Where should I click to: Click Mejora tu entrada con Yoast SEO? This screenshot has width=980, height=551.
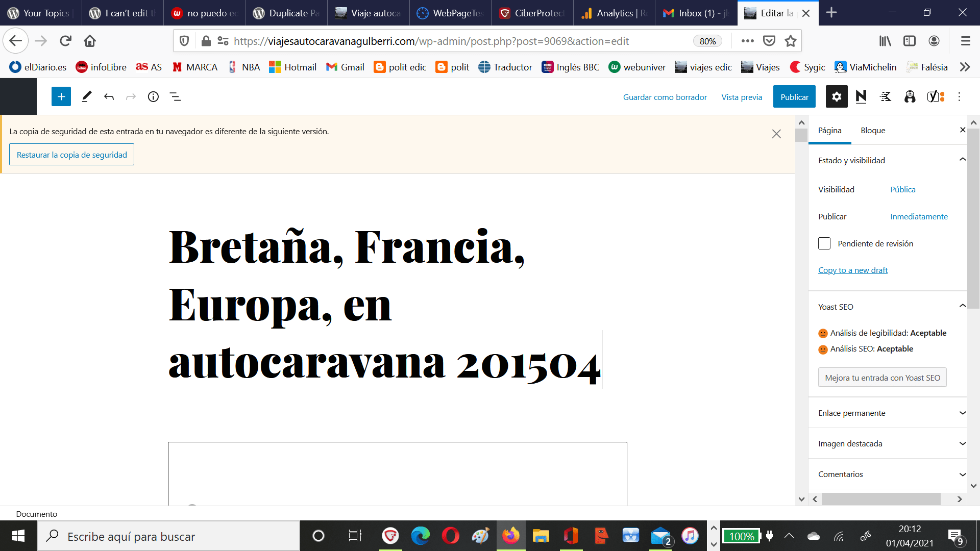click(883, 378)
